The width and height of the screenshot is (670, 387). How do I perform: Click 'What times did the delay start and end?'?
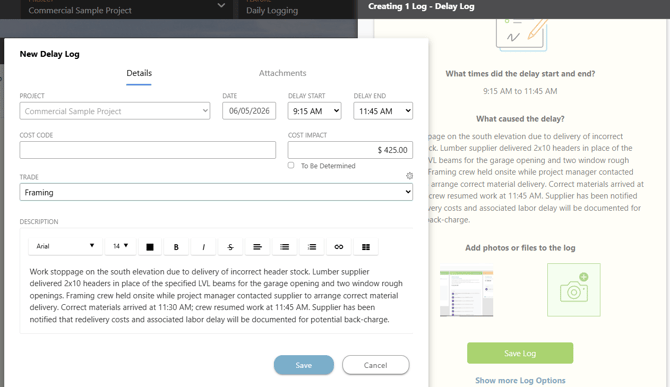520,73
